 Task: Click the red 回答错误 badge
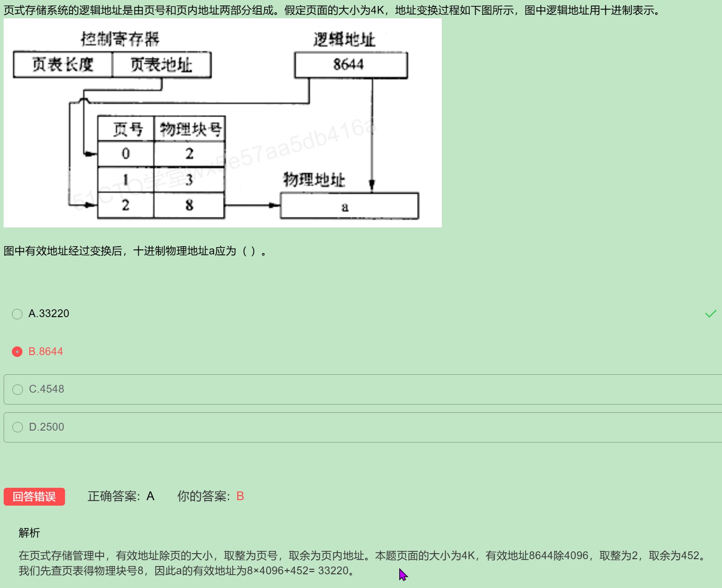pos(34,496)
